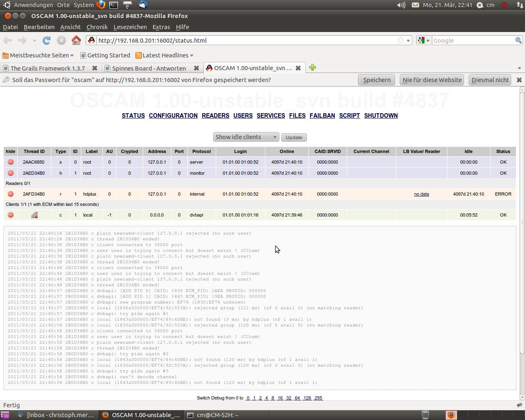
Task: Open the terminal launcher in top panel
Action: (x=114, y=5)
